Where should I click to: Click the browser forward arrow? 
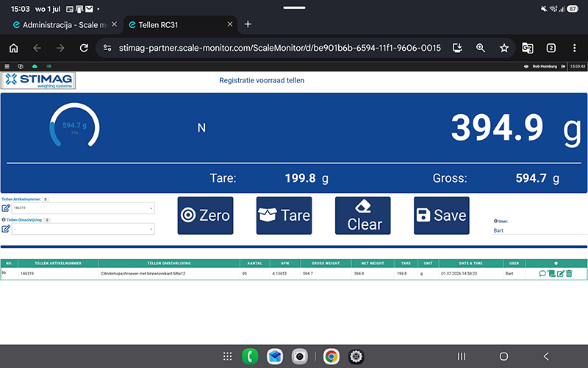tap(60, 48)
